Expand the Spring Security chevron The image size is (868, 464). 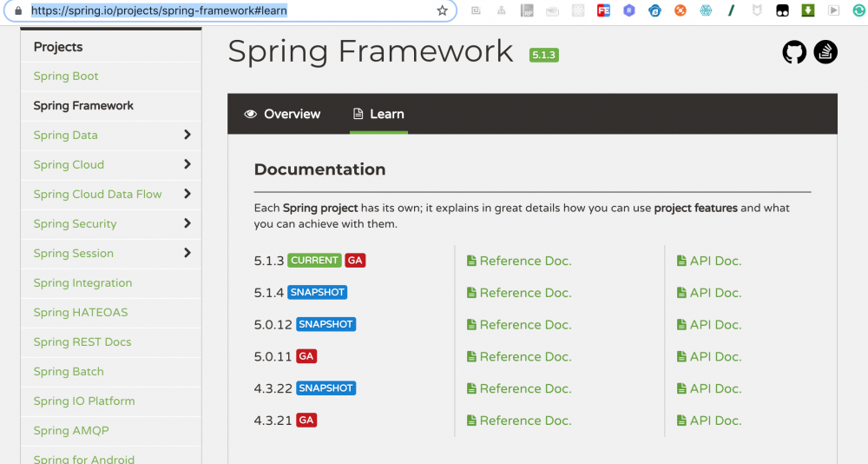pyautogui.click(x=187, y=223)
